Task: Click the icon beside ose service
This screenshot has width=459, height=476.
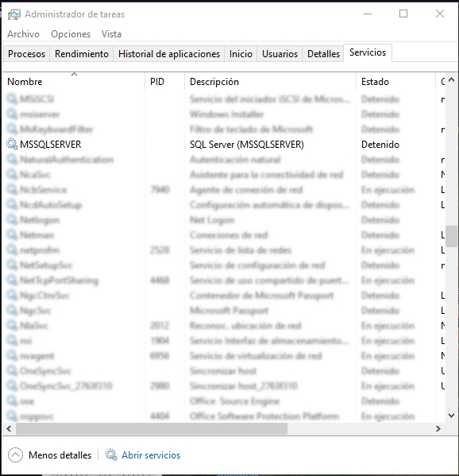Action: pyautogui.click(x=12, y=401)
